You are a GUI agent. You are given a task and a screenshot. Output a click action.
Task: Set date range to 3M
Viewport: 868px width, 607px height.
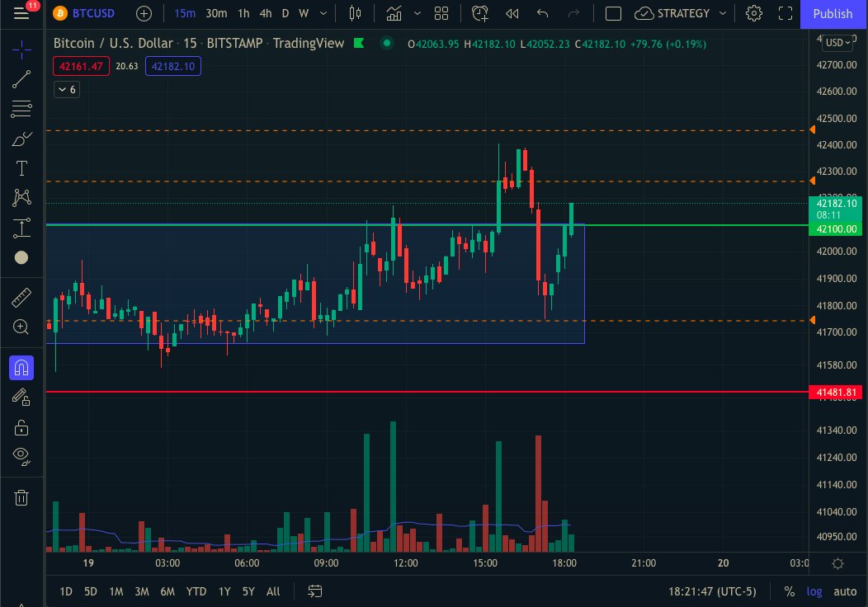tap(142, 591)
